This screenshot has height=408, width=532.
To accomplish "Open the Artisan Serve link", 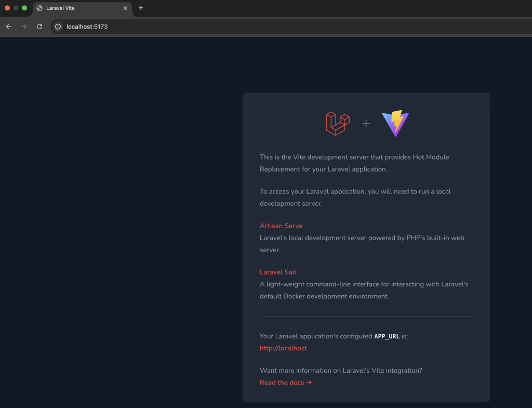I will (281, 226).
